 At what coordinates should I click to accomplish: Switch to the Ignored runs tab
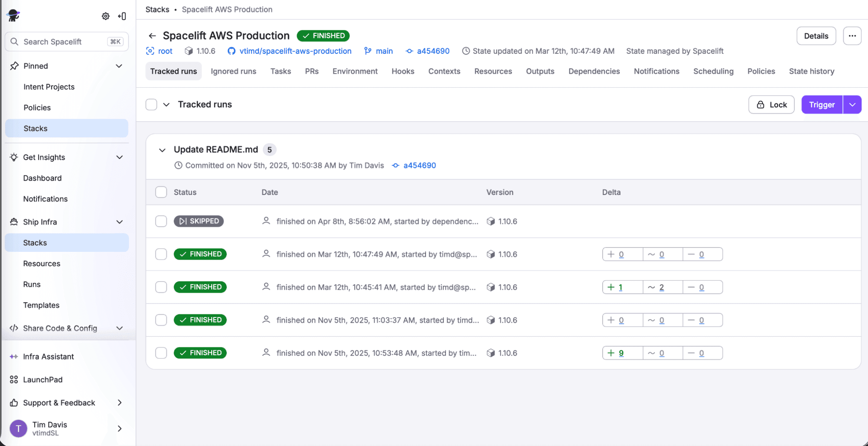click(x=234, y=71)
